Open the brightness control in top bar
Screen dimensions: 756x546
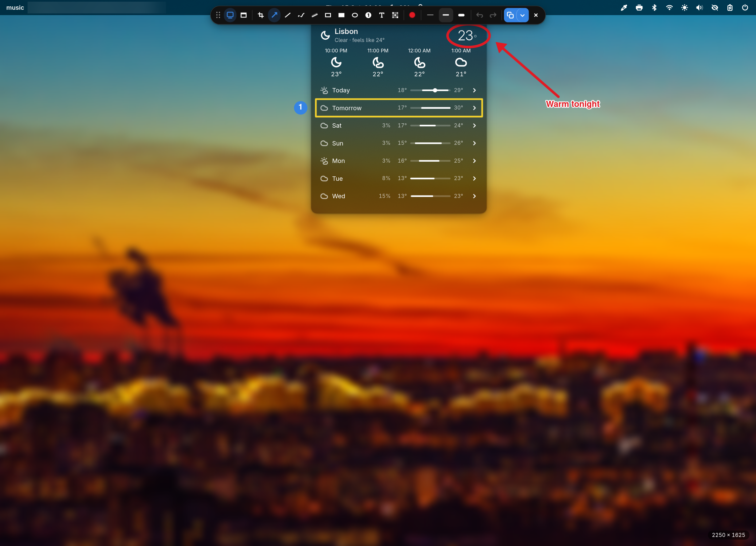tap(684, 7)
